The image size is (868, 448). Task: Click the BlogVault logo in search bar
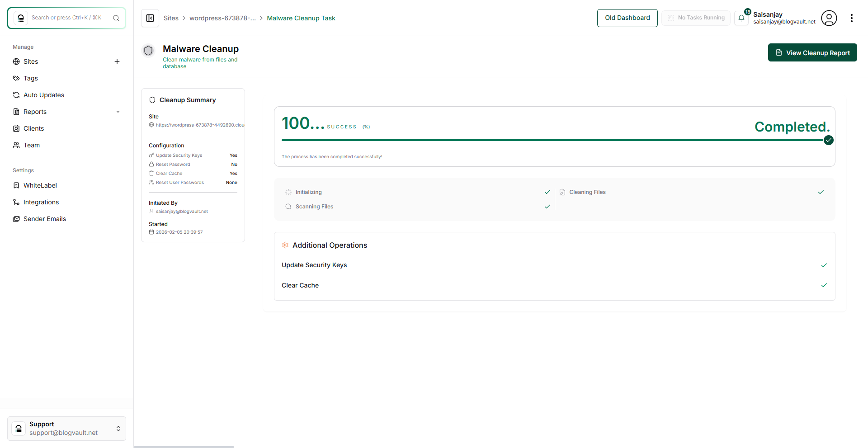[x=20, y=18]
